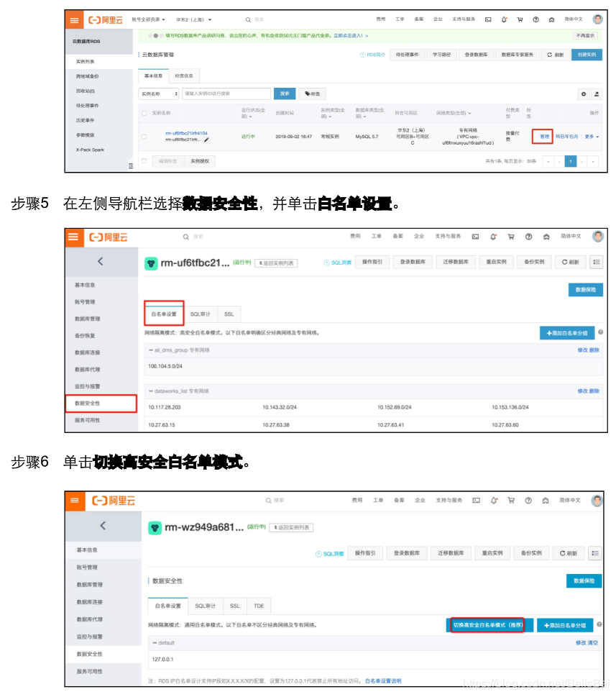Image resolution: width=616 pixels, height=697 pixels.
Task: Click sidebar collapse handle in top screenshot
Action: [x=131, y=166]
